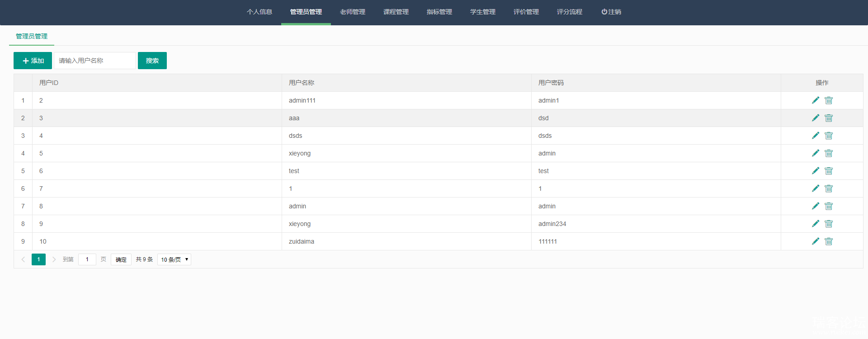The height and width of the screenshot is (339, 868).
Task: Open 学生管理 menu item
Action: pyautogui.click(x=483, y=12)
